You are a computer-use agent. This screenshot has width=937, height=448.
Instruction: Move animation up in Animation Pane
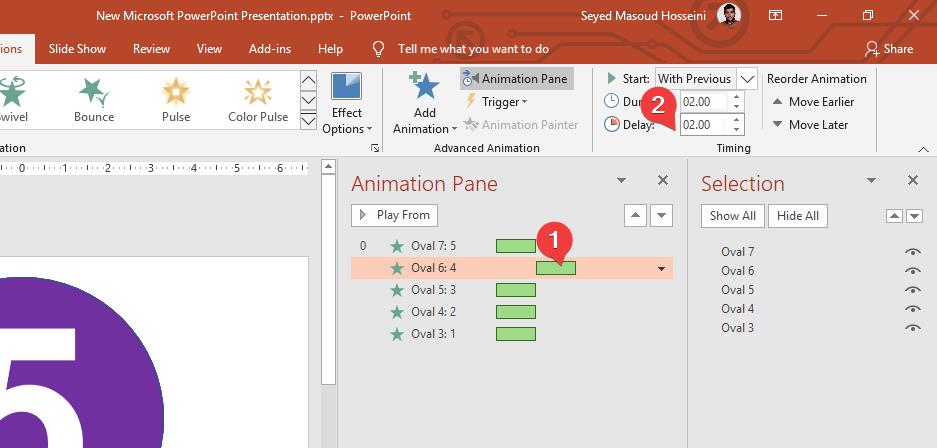coord(635,216)
